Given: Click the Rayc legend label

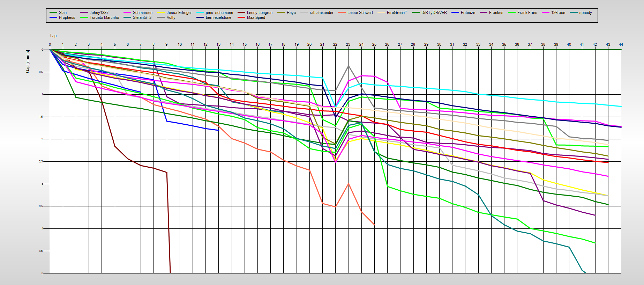Looking at the screenshot, I should point(291,13).
